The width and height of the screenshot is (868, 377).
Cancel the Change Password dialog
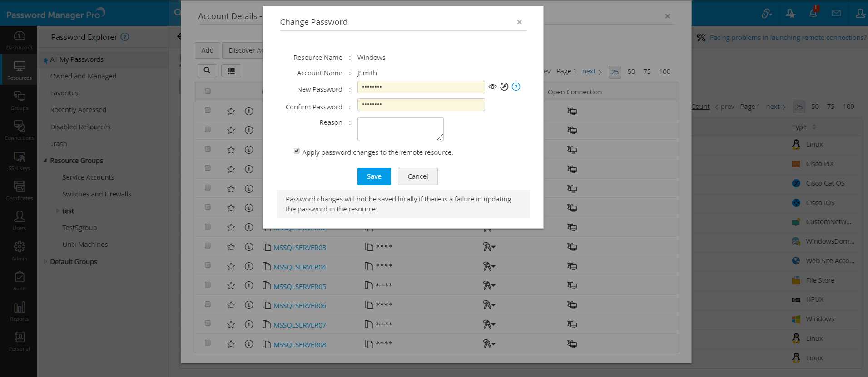coord(417,176)
